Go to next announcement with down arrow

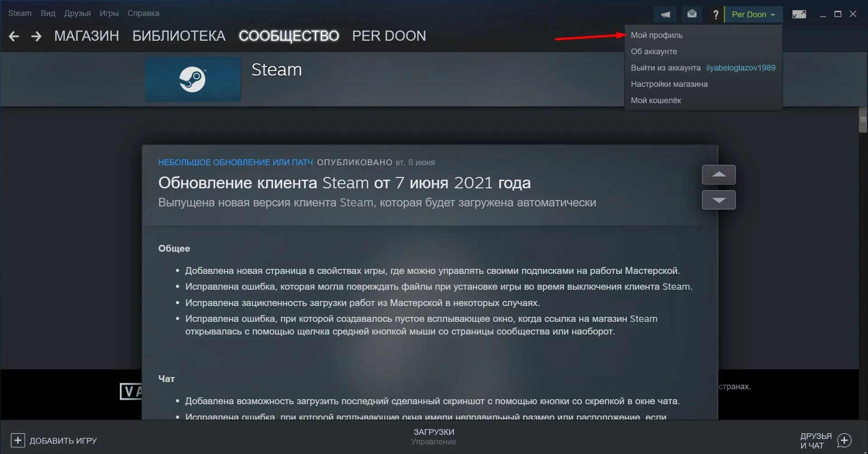pos(719,200)
